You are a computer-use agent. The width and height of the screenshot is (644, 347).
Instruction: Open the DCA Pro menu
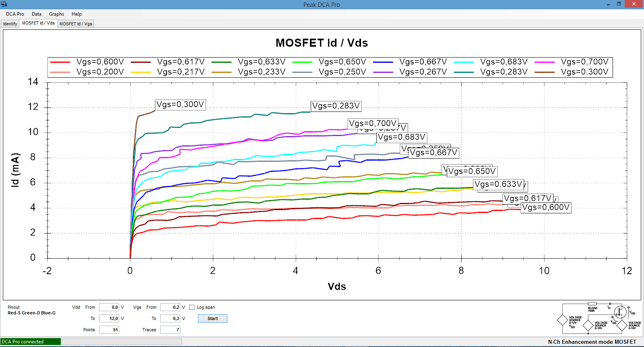pyautogui.click(x=15, y=14)
